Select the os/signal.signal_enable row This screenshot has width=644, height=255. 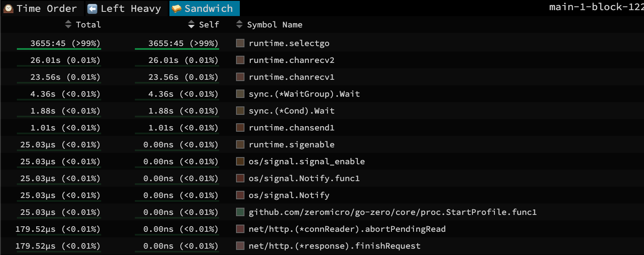point(307,162)
